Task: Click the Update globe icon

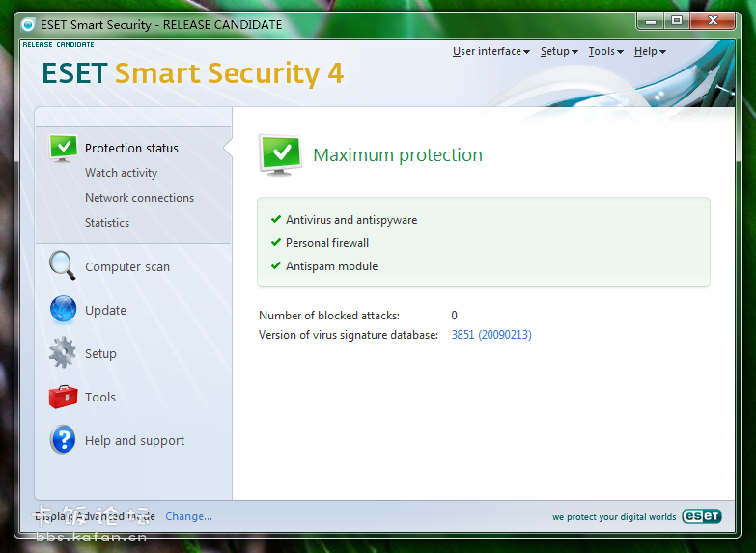Action: [63, 310]
